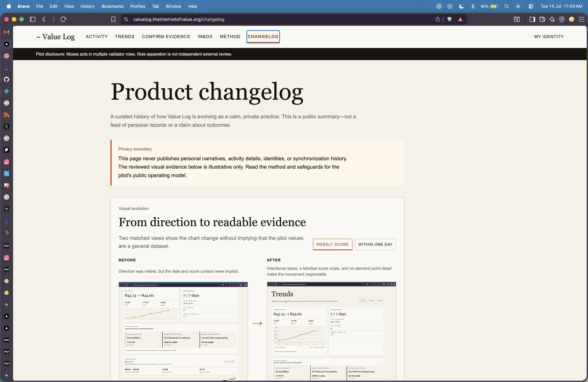Open the AFTER Trends screenshot thumbnail
588x382 pixels.
coord(331,331)
